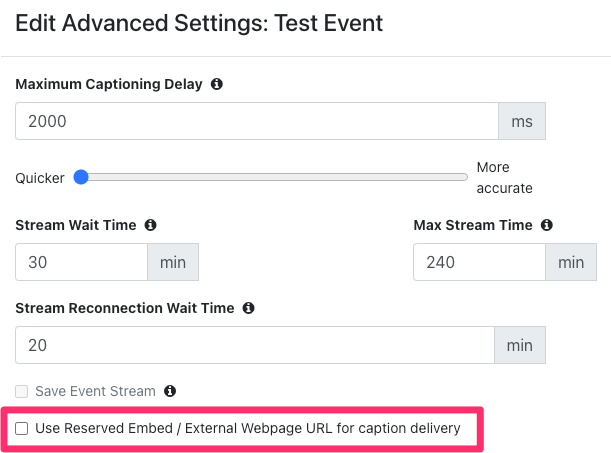
Task: Click the Maximum Captioning Delay input field
Action: (257, 121)
